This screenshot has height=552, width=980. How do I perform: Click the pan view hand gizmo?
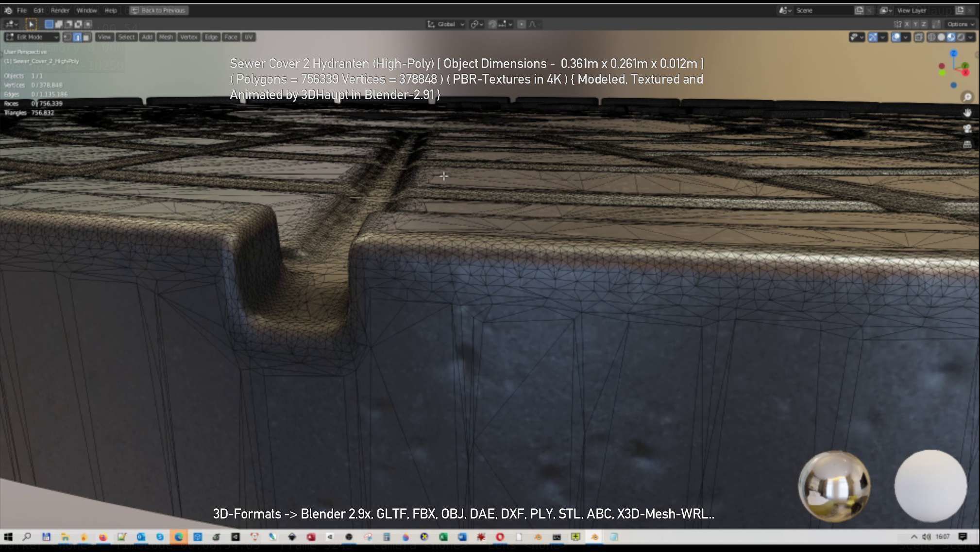tap(967, 113)
